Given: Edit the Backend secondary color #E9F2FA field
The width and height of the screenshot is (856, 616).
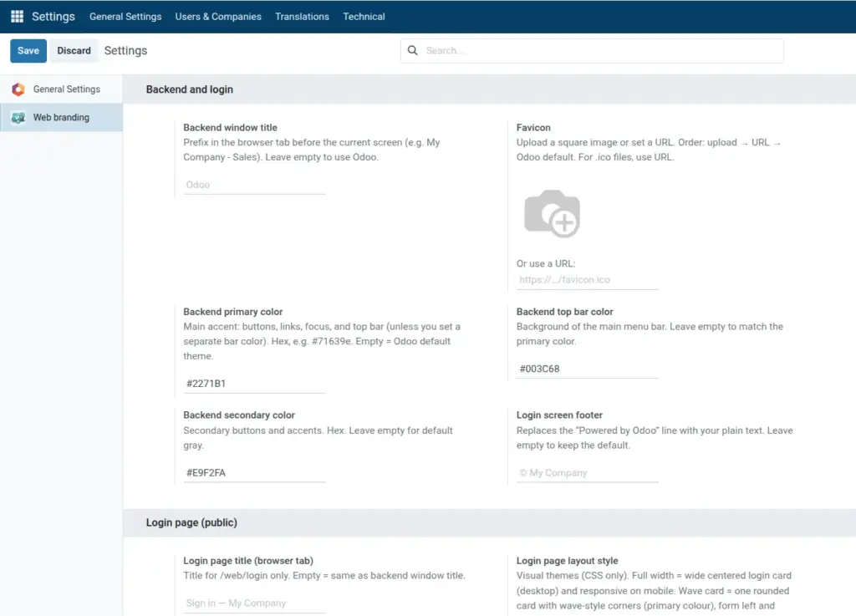Looking at the screenshot, I should tap(254, 473).
